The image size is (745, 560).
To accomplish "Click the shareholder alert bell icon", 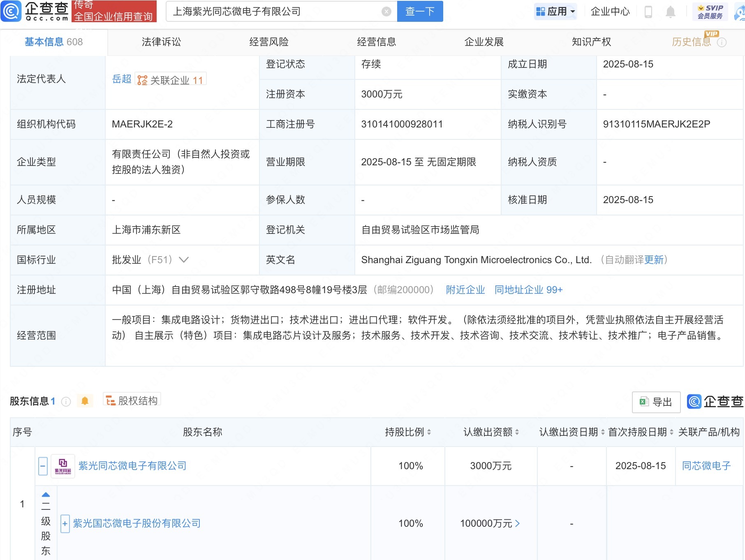I will click(x=85, y=401).
